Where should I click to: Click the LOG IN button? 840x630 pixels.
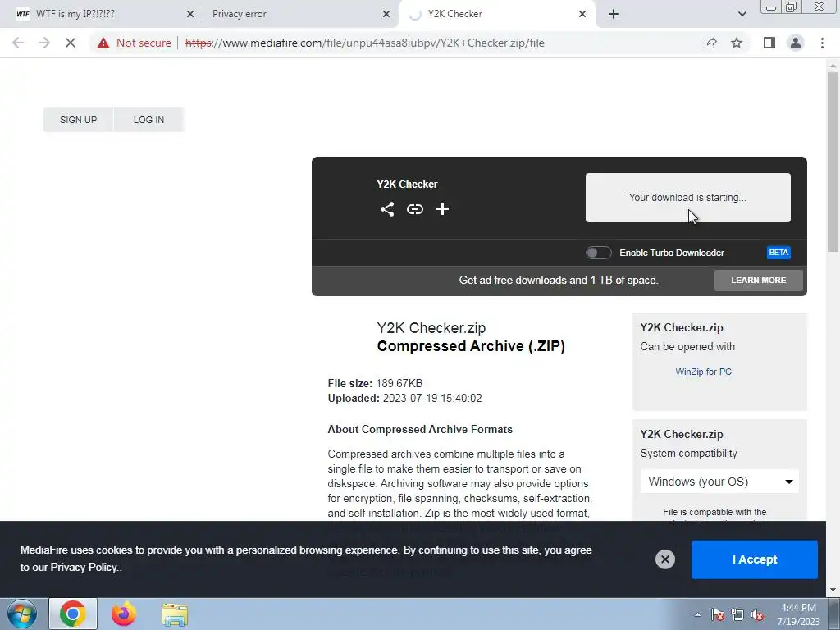[x=148, y=120]
